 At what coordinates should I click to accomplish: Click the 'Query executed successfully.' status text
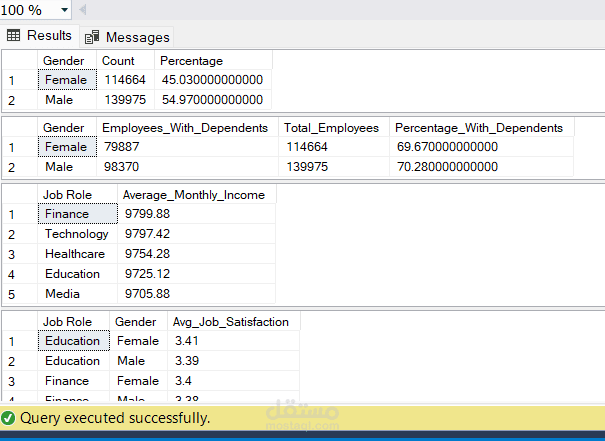tap(115, 418)
